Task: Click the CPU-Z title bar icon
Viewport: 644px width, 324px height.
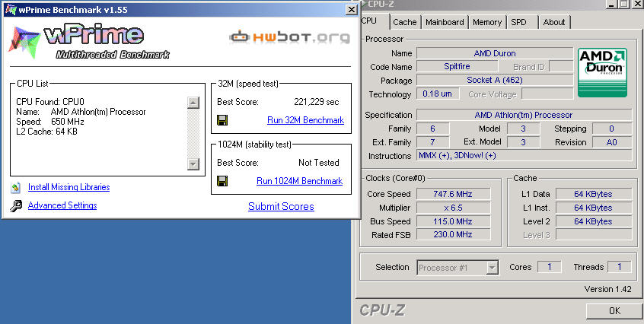Action: (x=362, y=4)
